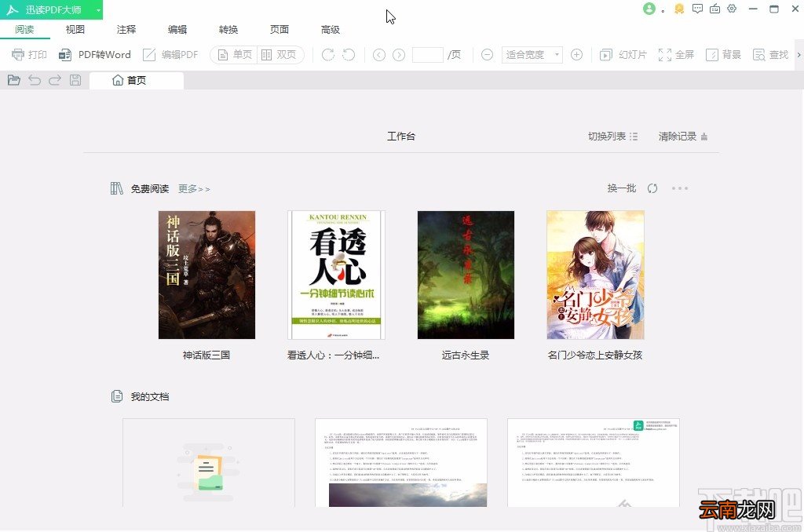
Task: Click 更多>> link for free reading
Action: click(x=194, y=188)
